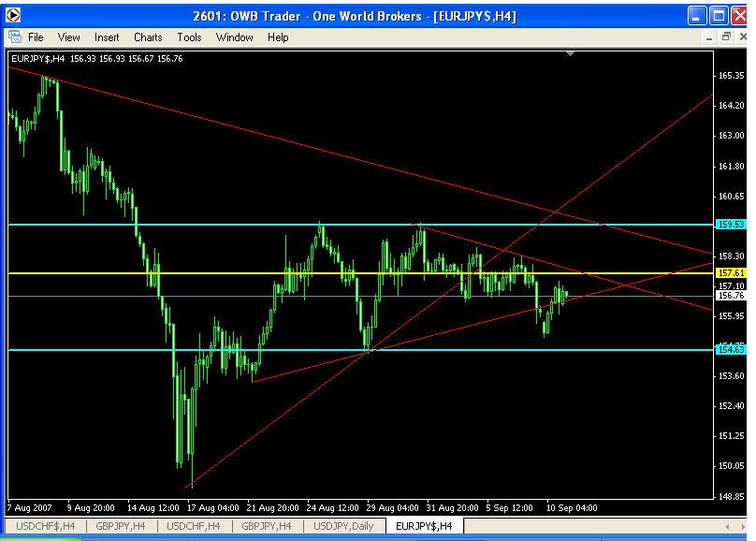
Task: Expand the Tools menu
Action: pyautogui.click(x=189, y=37)
